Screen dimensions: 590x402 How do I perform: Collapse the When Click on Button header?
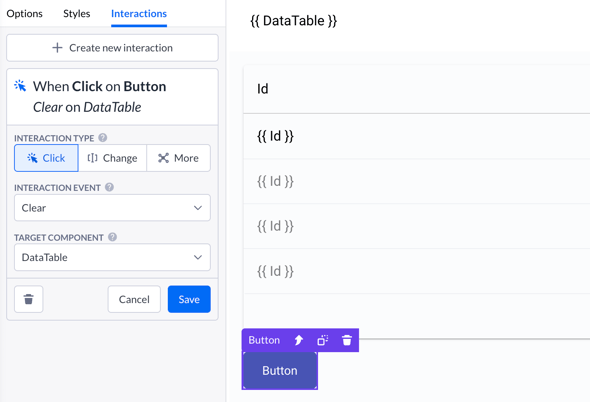112,97
